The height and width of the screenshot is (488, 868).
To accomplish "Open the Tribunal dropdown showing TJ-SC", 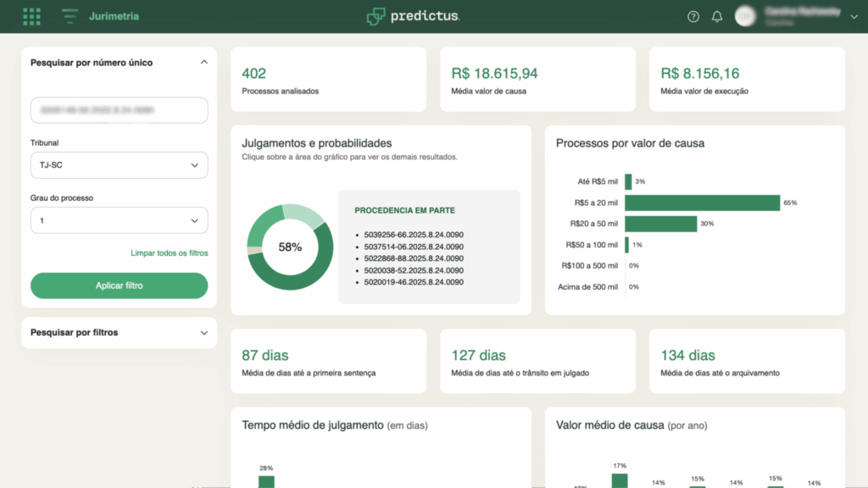I will pyautogui.click(x=119, y=165).
